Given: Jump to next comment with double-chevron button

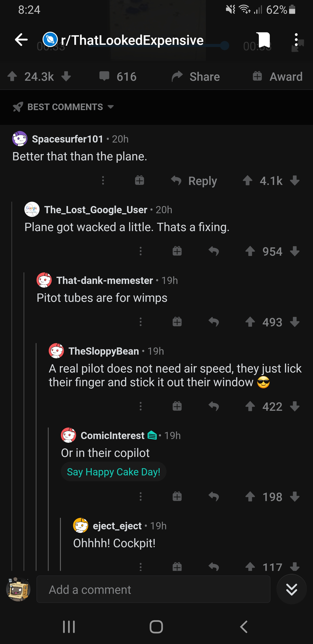Looking at the screenshot, I should (x=291, y=590).
